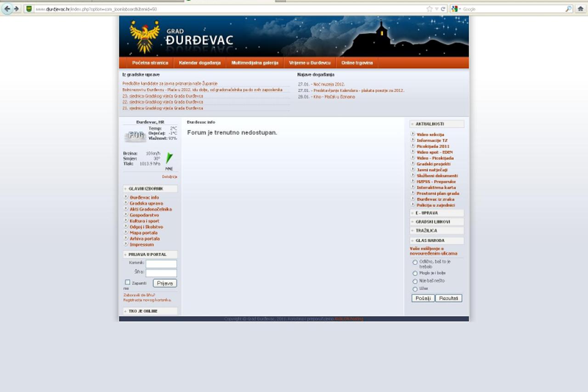Expand the GRADSKI LINKOVI panel
The height and width of the screenshot is (392, 588).
tap(436, 222)
